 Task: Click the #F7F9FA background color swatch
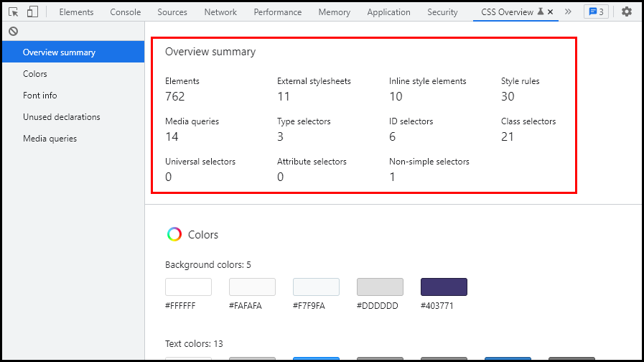316,287
